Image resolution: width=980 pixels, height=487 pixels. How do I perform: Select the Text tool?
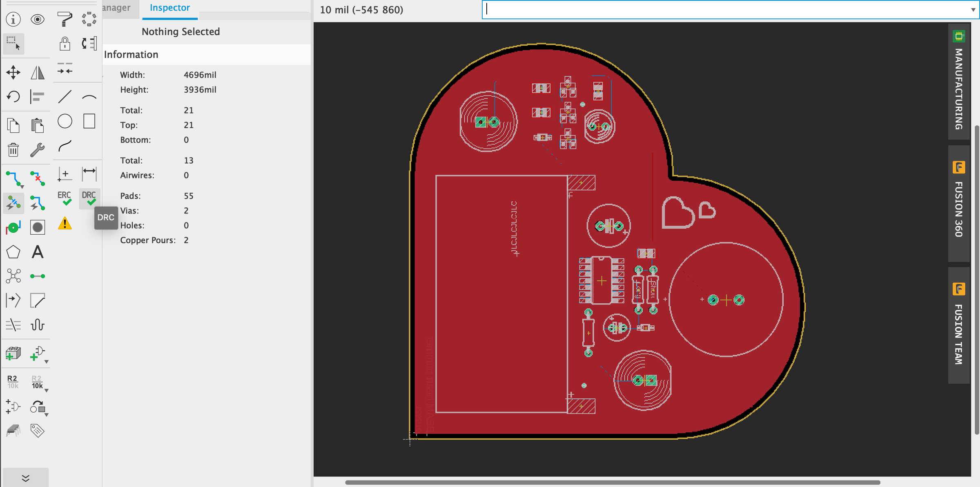[38, 252]
